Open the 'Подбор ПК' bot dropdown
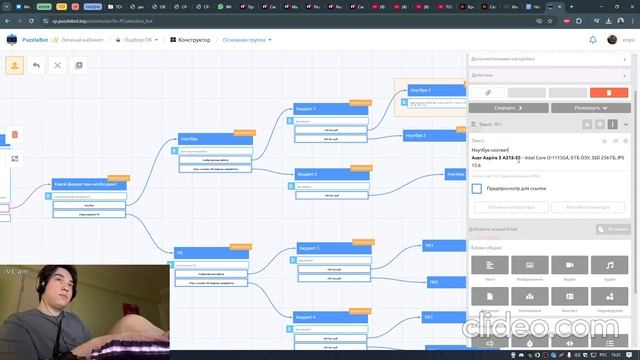Screen dimensions: 640x360 [137, 40]
